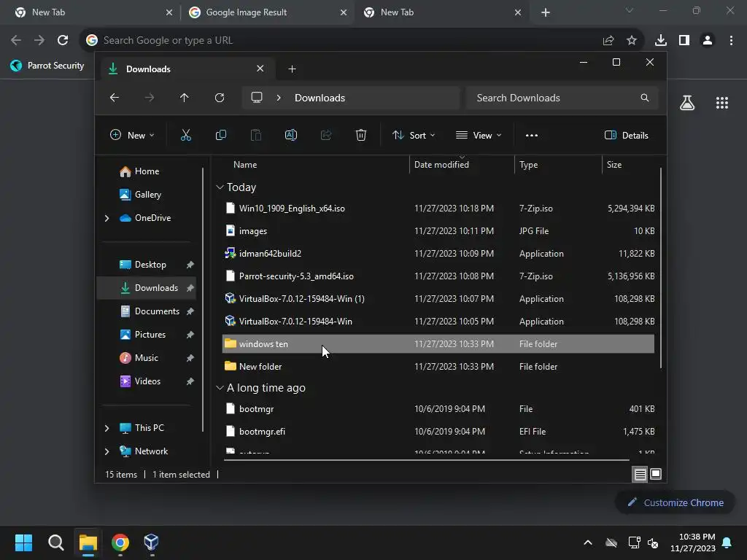Open Home in navigation pane
Viewport: 747px width, 560px height.
point(147,171)
